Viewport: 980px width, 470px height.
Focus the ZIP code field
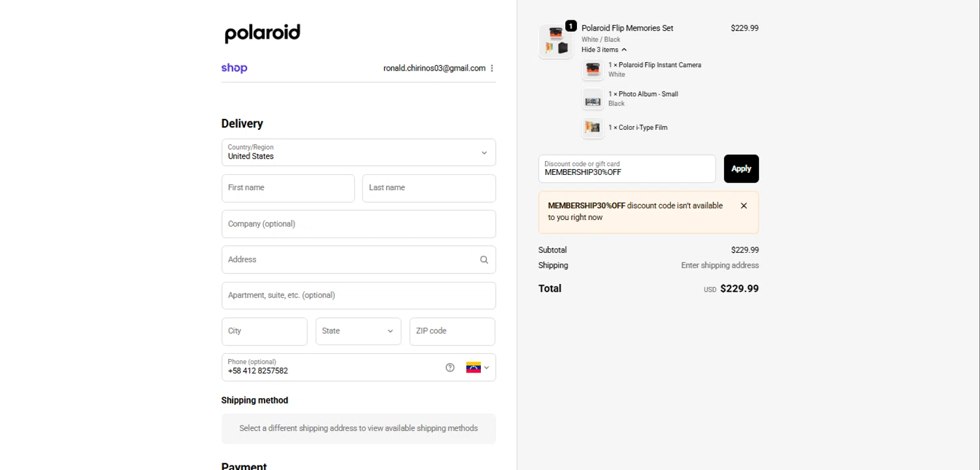(x=452, y=332)
